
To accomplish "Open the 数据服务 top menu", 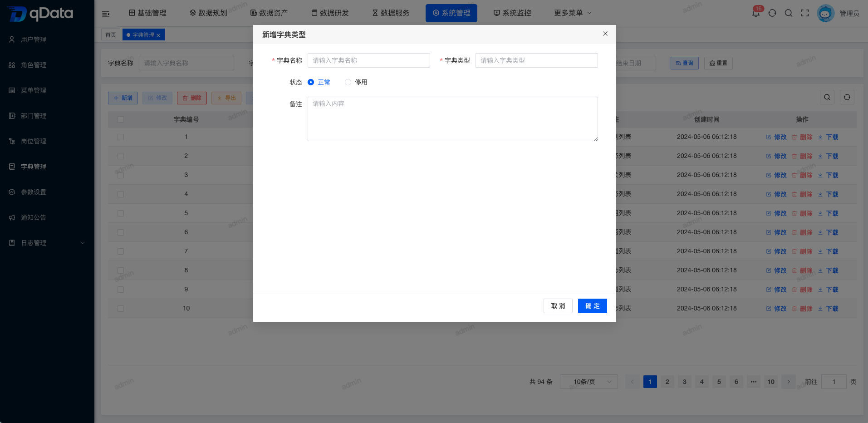I will tap(391, 13).
